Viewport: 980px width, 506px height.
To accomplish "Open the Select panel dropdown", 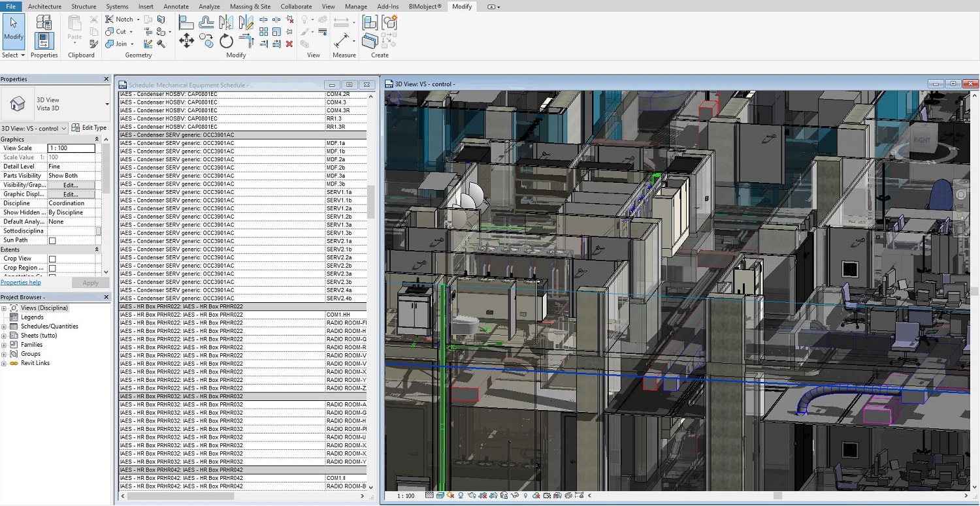I will [14, 55].
